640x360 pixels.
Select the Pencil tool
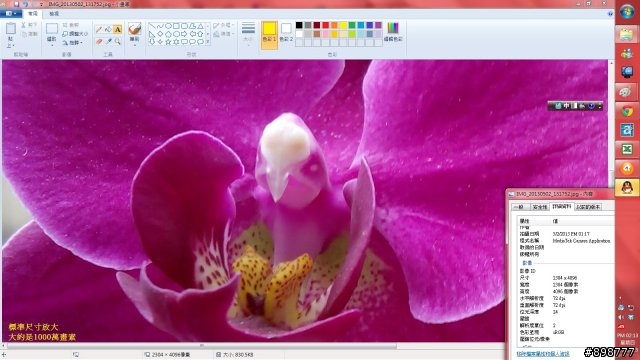click(99, 29)
